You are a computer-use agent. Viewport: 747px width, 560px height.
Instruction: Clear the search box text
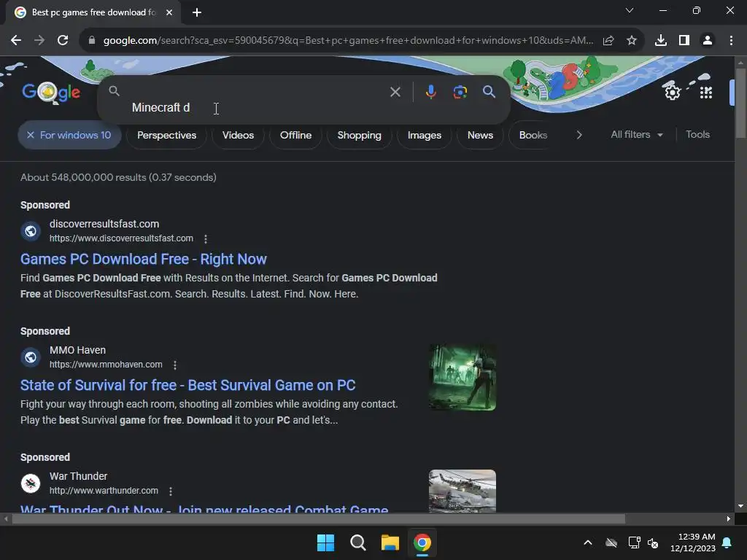[x=395, y=92]
